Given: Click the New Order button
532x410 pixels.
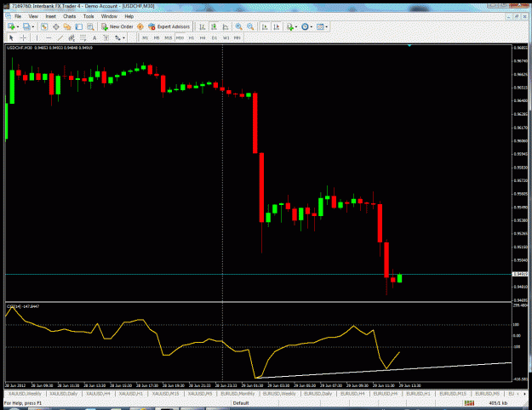Looking at the screenshot, I should tap(117, 26).
